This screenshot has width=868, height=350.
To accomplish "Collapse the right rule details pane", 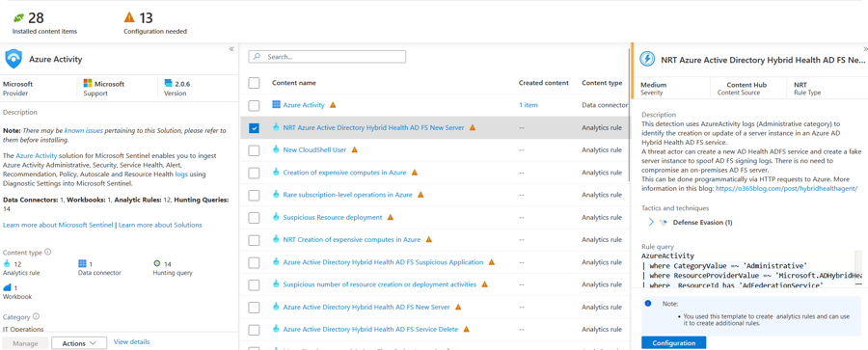I will coord(865,49).
